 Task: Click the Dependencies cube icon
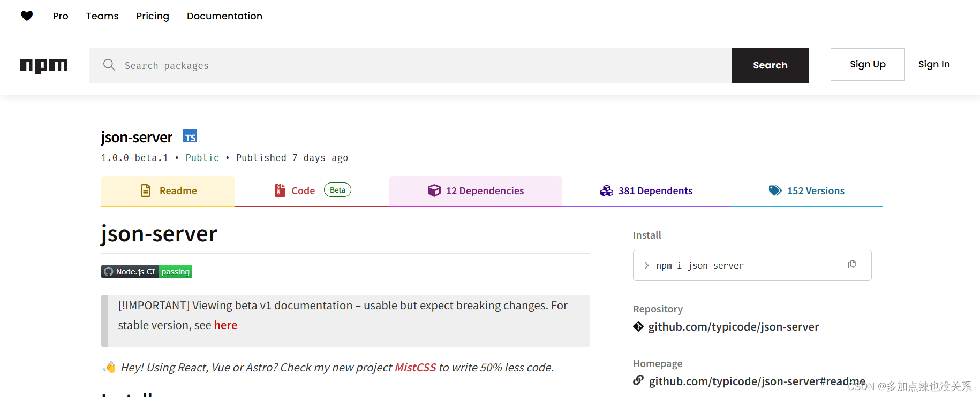[x=434, y=190]
